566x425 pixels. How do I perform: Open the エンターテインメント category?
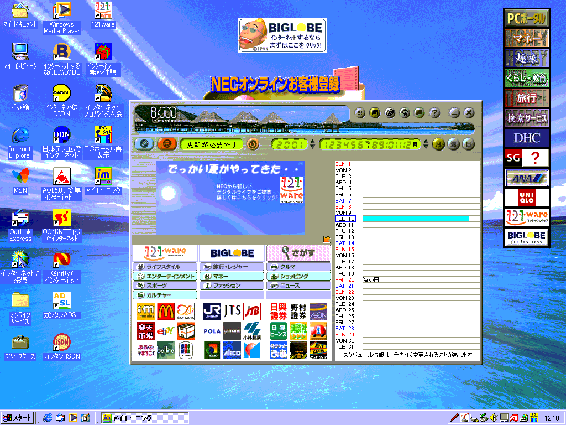165,276
